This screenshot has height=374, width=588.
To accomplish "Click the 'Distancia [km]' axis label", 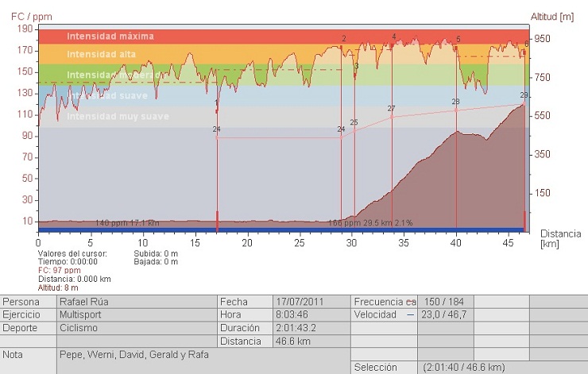I will click(x=559, y=238).
